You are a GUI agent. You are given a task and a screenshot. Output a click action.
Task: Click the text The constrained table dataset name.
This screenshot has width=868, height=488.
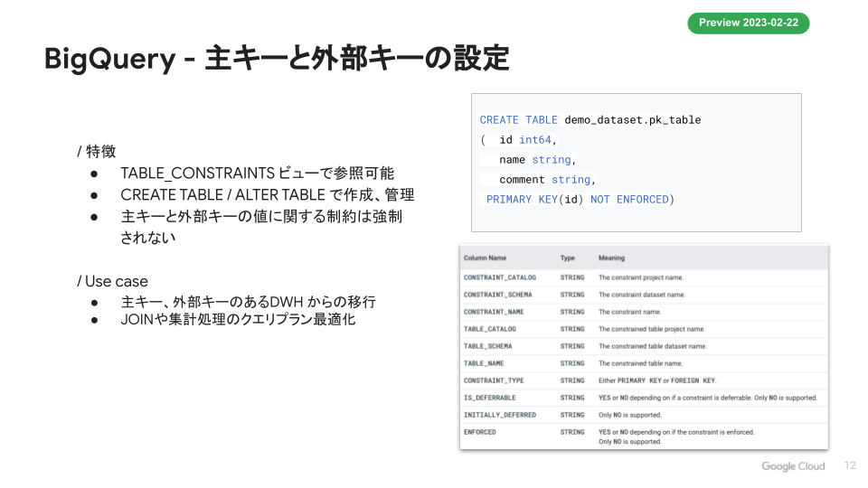(x=653, y=346)
